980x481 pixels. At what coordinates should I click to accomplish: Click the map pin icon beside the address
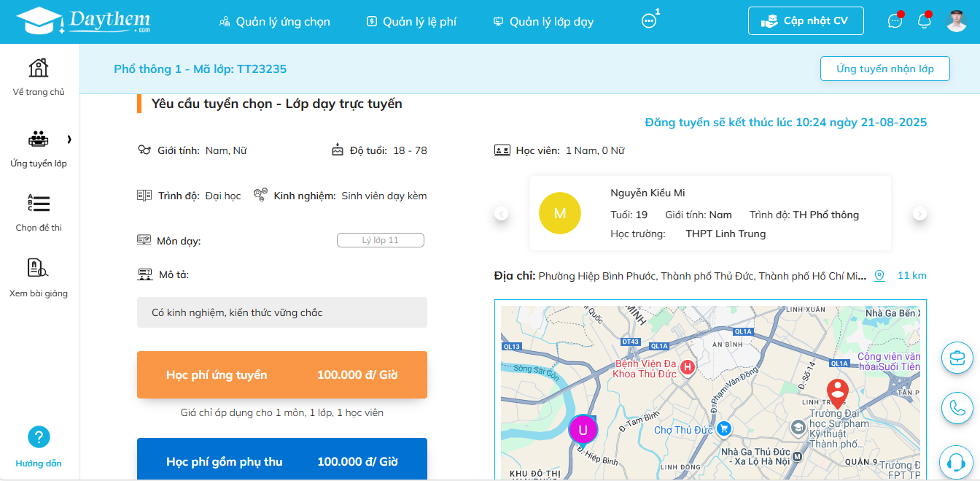pyautogui.click(x=879, y=276)
